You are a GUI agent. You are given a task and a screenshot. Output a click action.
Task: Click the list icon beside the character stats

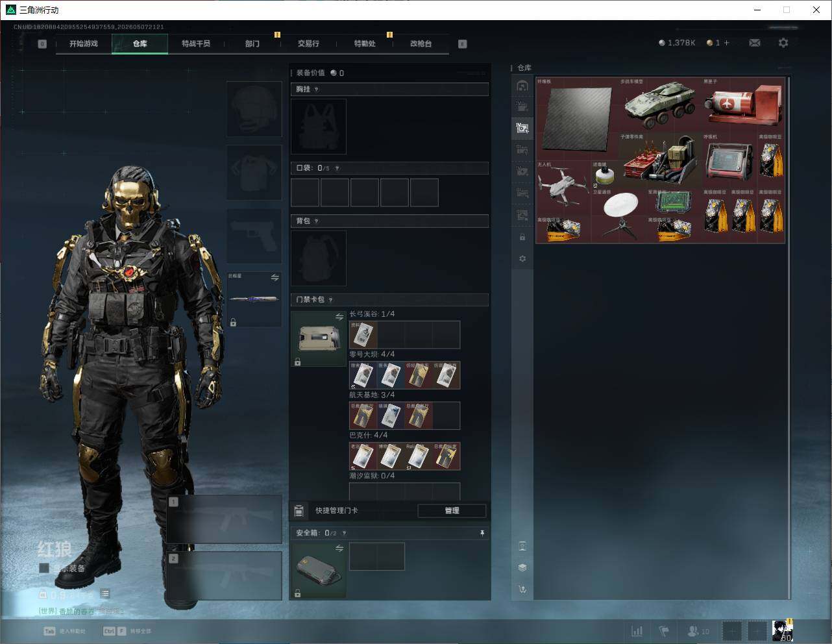(x=105, y=593)
